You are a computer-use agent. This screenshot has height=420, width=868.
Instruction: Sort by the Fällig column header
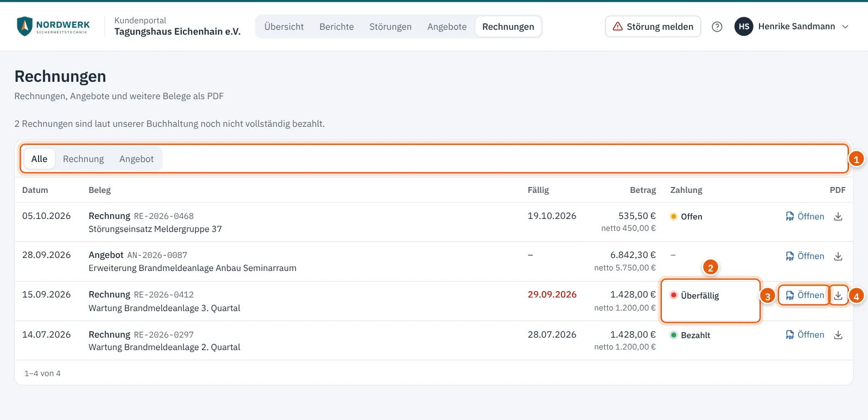tap(538, 190)
